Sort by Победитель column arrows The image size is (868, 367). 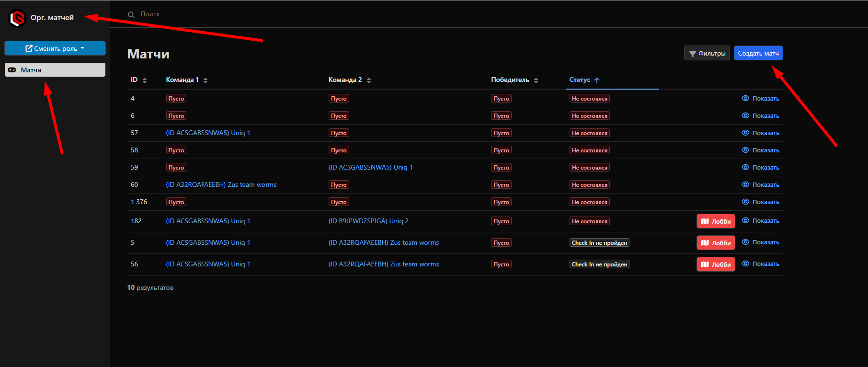(x=536, y=80)
